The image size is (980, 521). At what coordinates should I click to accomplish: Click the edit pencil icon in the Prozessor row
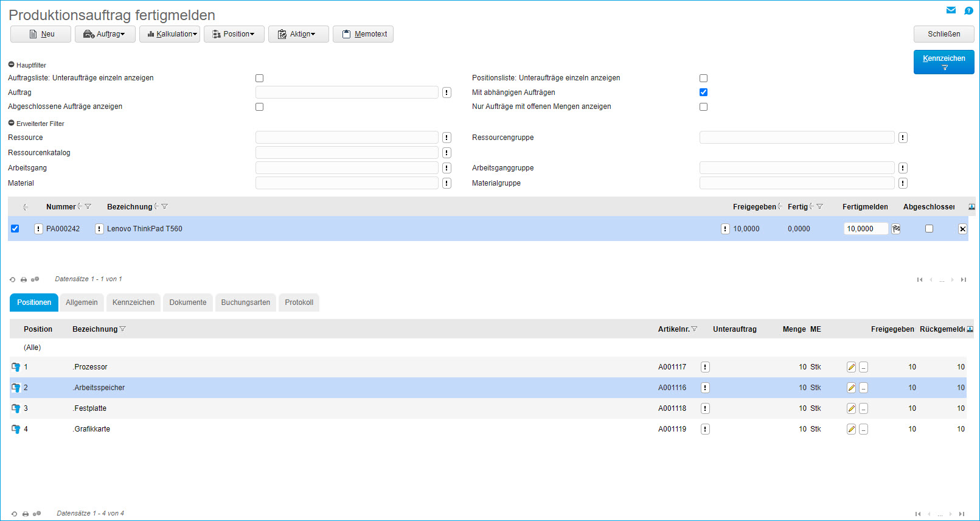coord(851,367)
